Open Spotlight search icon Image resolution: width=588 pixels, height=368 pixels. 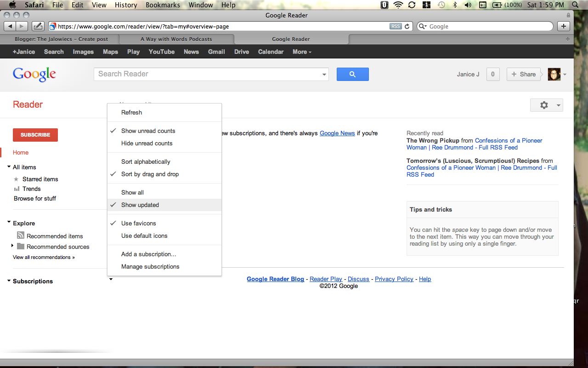(x=576, y=5)
